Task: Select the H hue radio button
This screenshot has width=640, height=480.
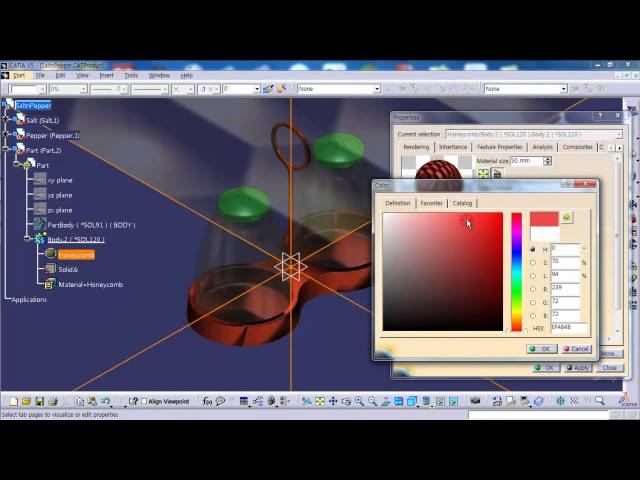Action: click(533, 249)
